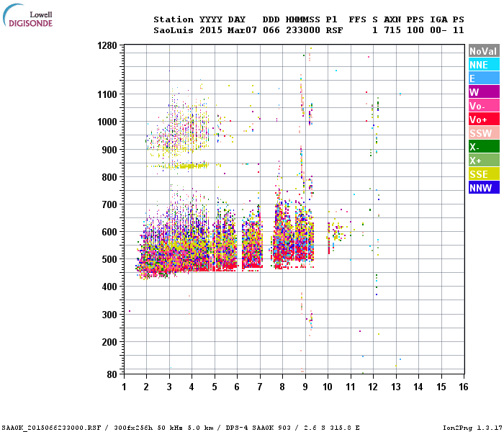Click the X- dark green legend swatch
The image size is (504, 432).
click(x=484, y=147)
